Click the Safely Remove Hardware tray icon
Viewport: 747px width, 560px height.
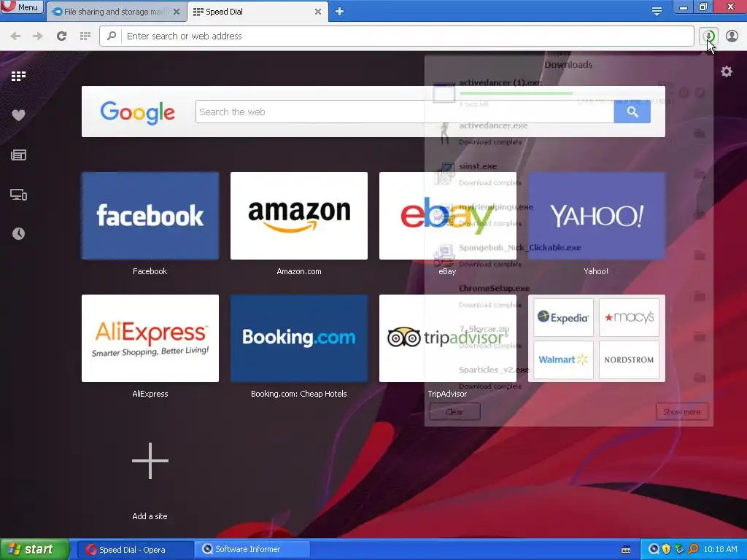coord(680,550)
